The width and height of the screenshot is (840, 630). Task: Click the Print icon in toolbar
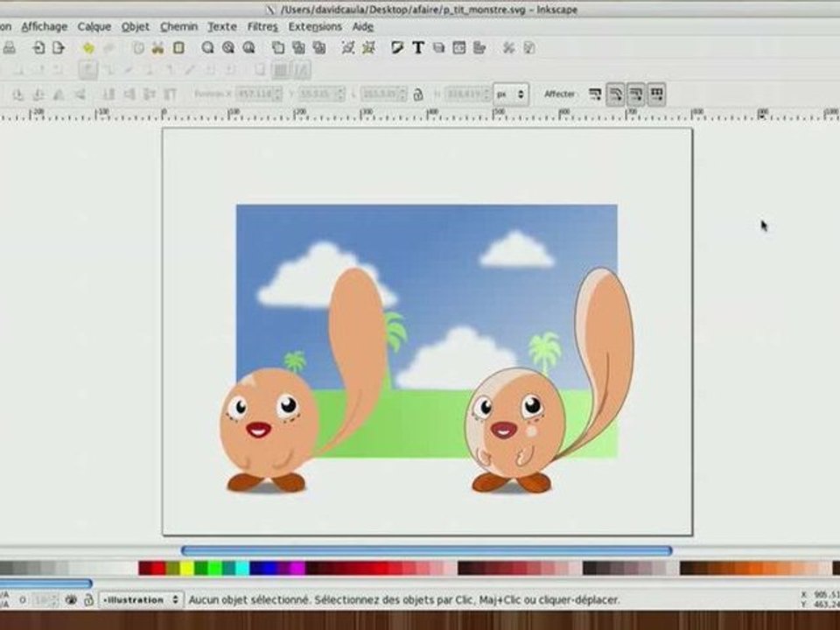click(x=9, y=48)
